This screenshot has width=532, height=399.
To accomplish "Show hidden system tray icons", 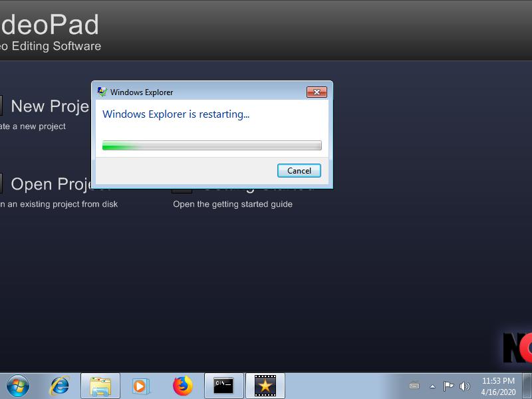I will click(x=432, y=386).
